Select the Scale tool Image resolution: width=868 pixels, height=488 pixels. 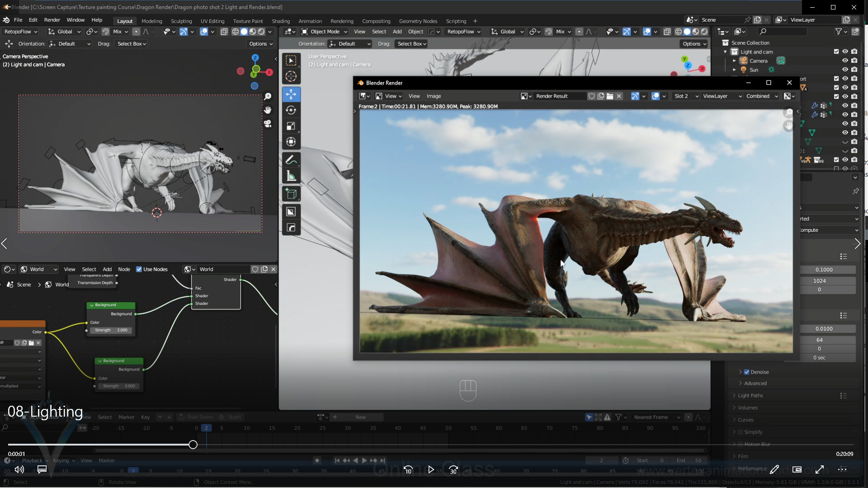click(x=291, y=126)
